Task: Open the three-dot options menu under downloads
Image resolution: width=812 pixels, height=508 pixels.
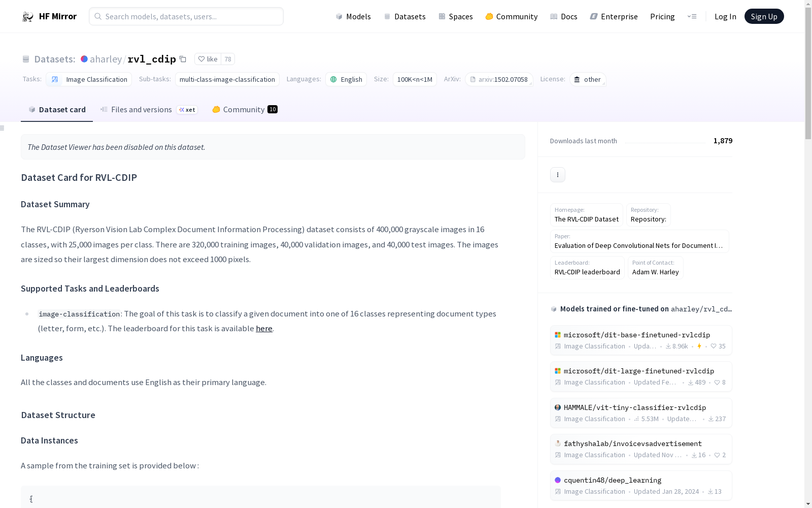Action: 558,175
